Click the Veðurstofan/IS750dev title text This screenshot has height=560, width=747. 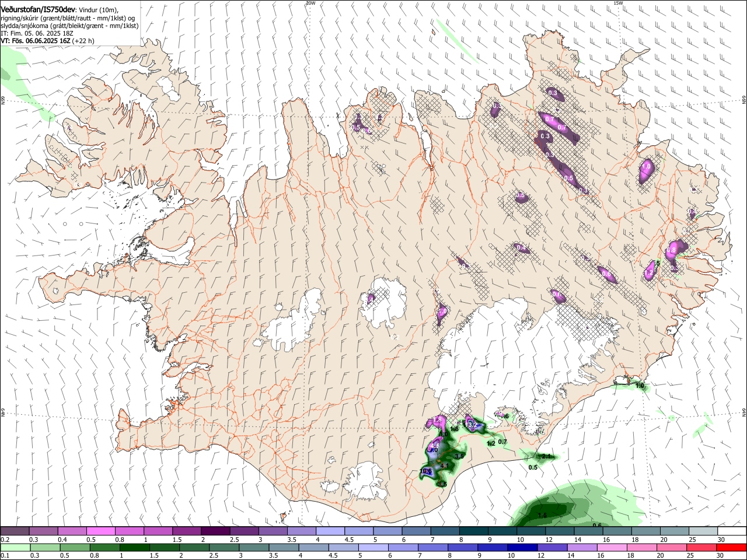(x=38, y=9)
